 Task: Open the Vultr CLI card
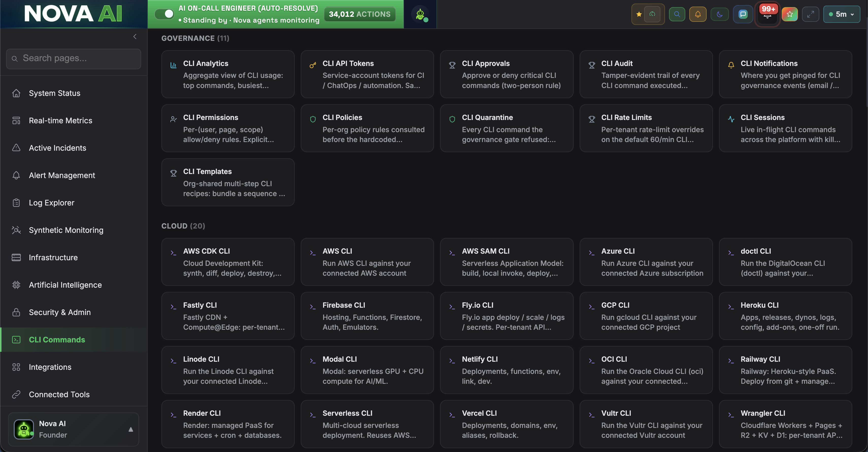pyautogui.click(x=646, y=424)
